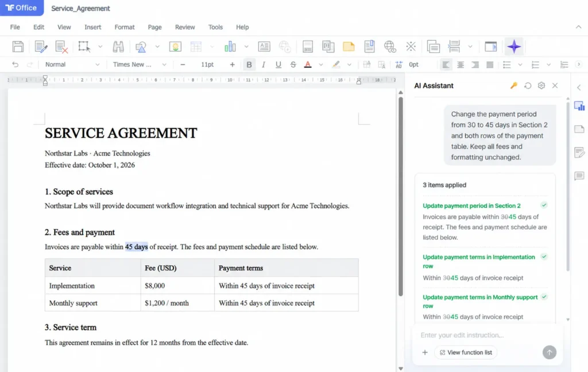Expand the highlight color dropdown arrow
The image size is (588, 372).
(x=349, y=64)
